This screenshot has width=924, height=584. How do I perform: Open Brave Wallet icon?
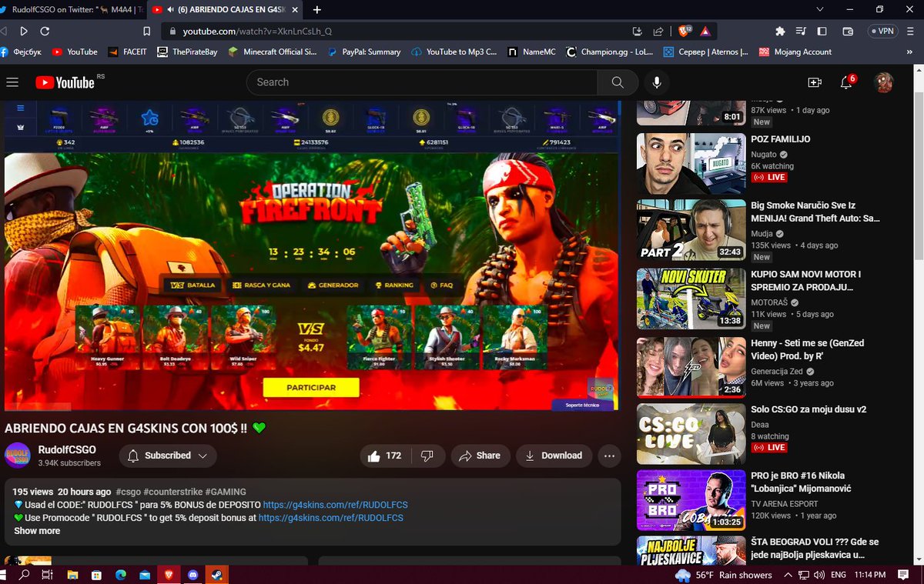click(848, 32)
